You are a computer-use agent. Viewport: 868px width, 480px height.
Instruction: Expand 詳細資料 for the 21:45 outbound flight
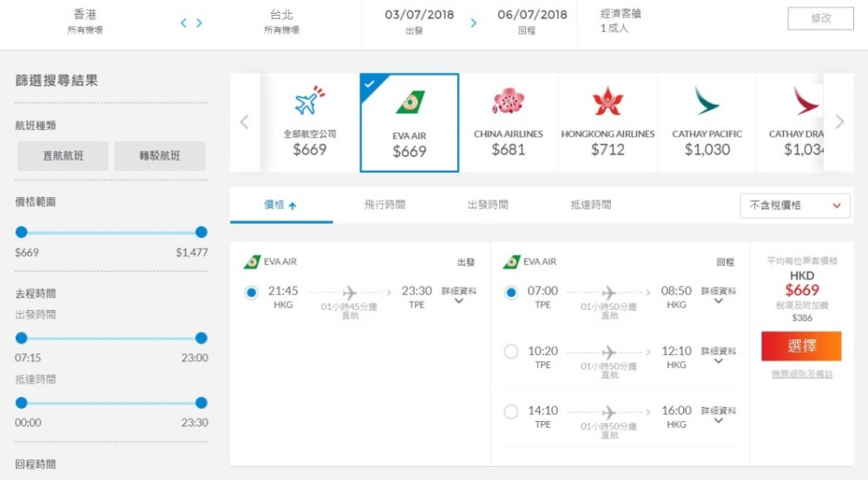[x=459, y=295]
